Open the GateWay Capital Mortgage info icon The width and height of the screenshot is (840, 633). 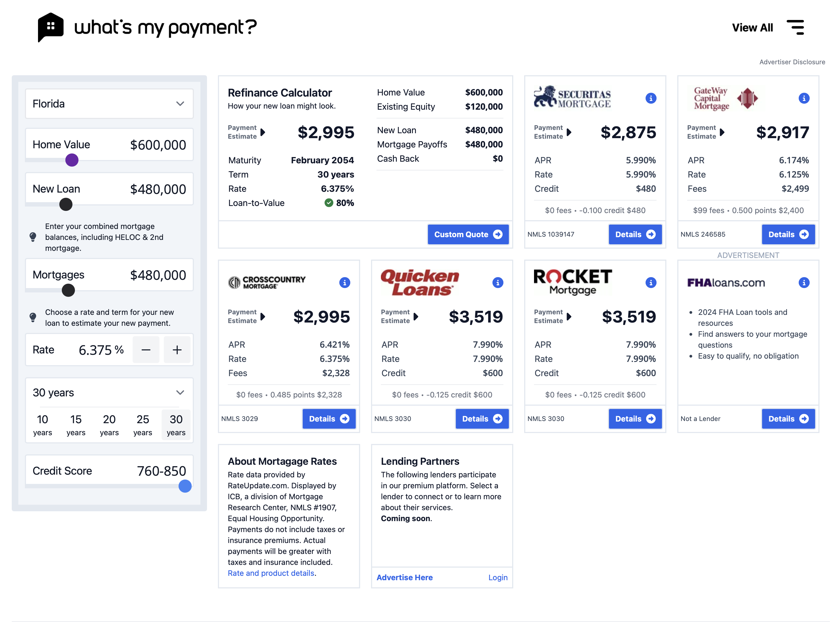[804, 98]
